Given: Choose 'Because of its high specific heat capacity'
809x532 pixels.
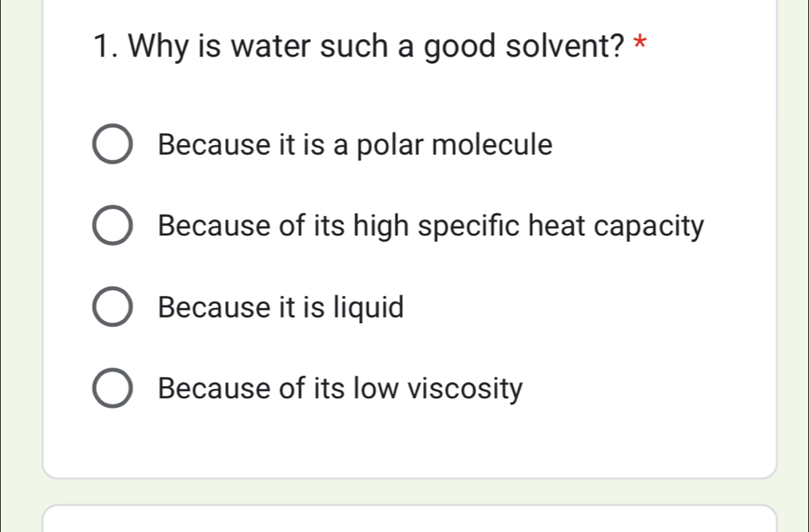Looking at the screenshot, I should 112,226.
